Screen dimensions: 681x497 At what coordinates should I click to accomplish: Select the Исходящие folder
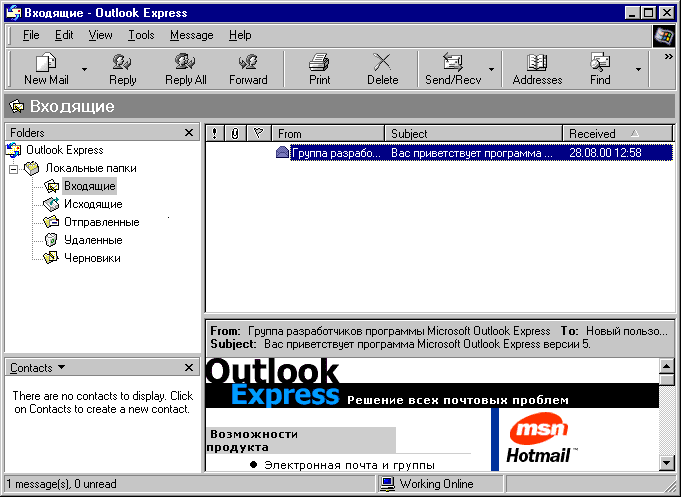93,204
